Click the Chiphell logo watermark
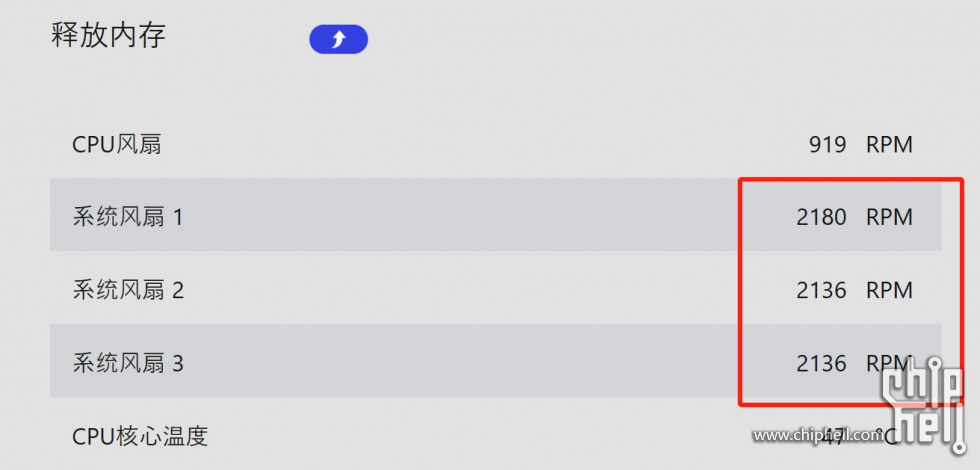This screenshot has width=980, height=470. 924,403
